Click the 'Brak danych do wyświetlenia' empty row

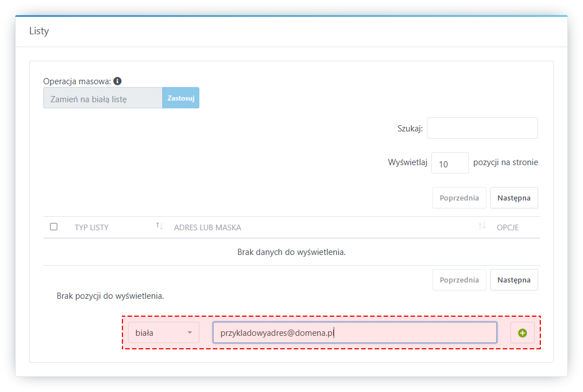pyautogui.click(x=291, y=252)
